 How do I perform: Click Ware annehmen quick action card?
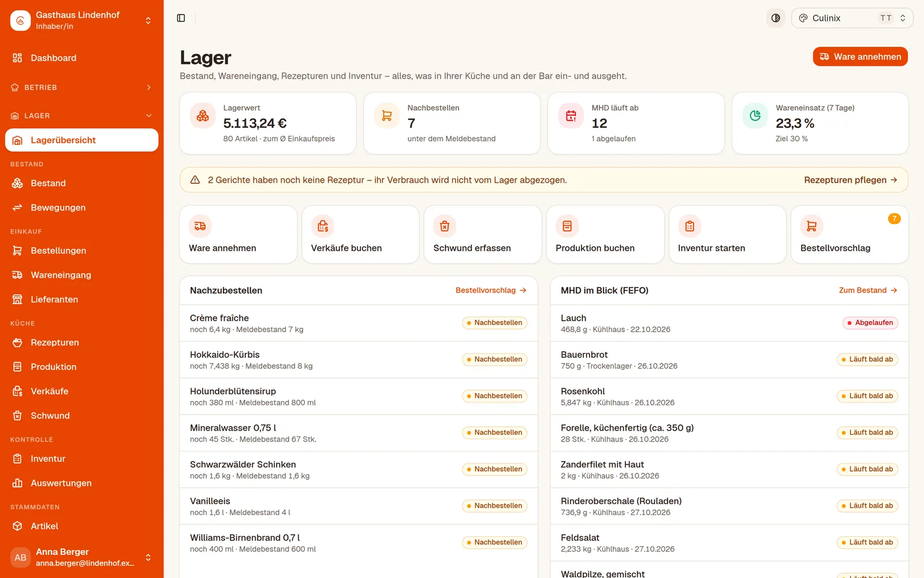pyautogui.click(x=238, y=235)
